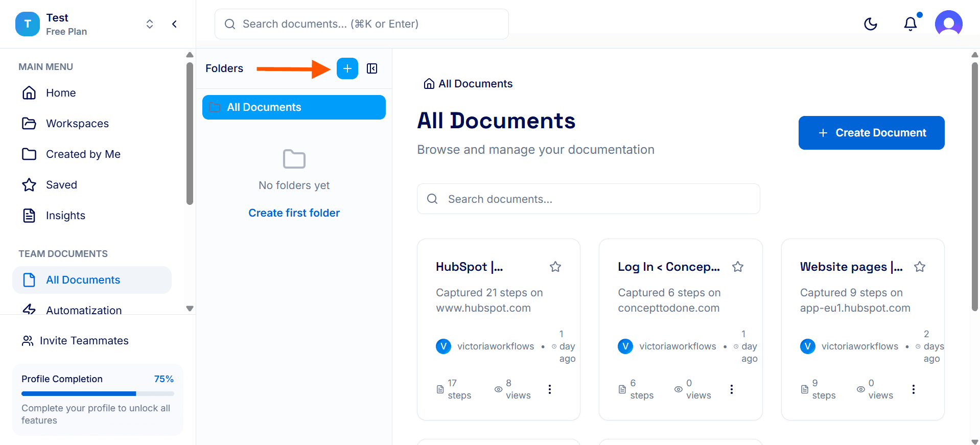
Task: Click the All Documents breadcrumb
Action: pos(475,84)
